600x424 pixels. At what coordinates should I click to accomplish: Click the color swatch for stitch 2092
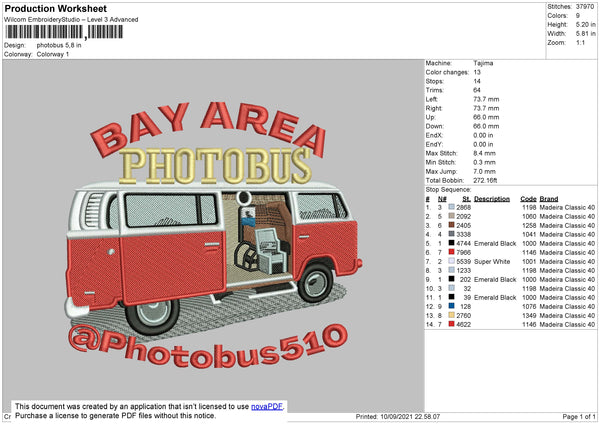point(452,216)
